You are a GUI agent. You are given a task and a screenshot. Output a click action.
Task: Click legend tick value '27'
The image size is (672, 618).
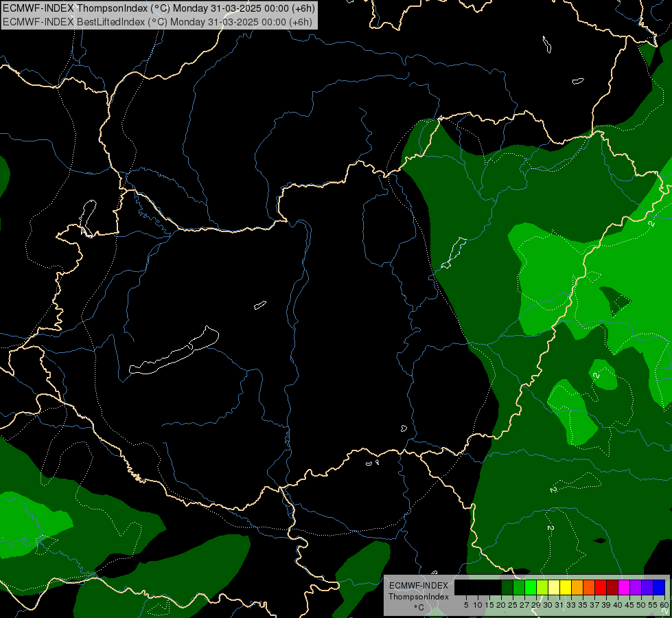524,605
